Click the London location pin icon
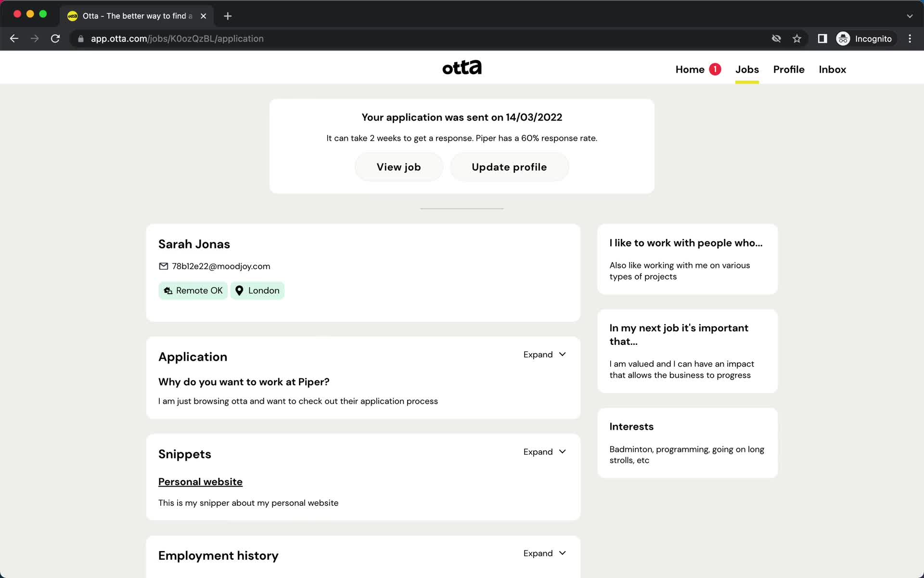 pos(240,290)
